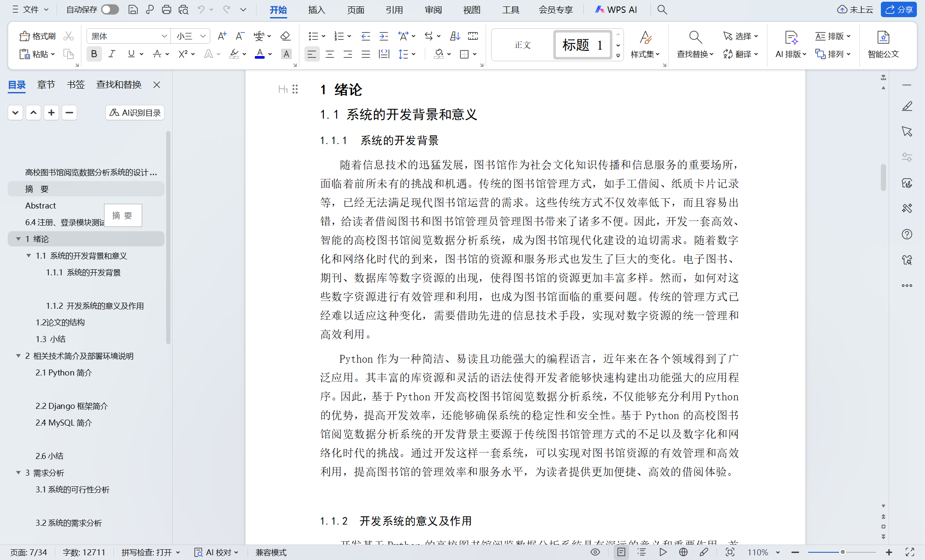
Task: Click the 格式刷 format painter button
Action: (x=38, y=36)
